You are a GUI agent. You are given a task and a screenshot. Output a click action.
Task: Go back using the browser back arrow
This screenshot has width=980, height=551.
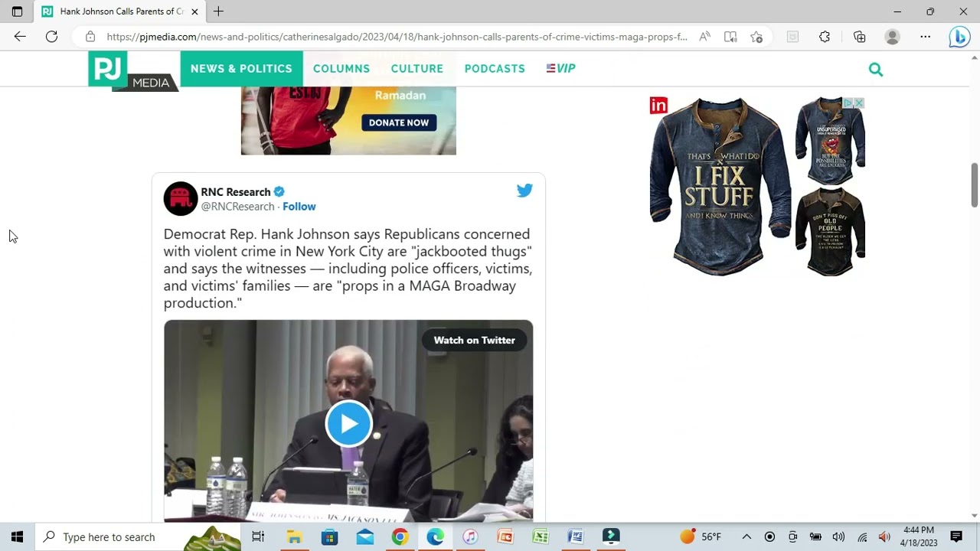20,37
